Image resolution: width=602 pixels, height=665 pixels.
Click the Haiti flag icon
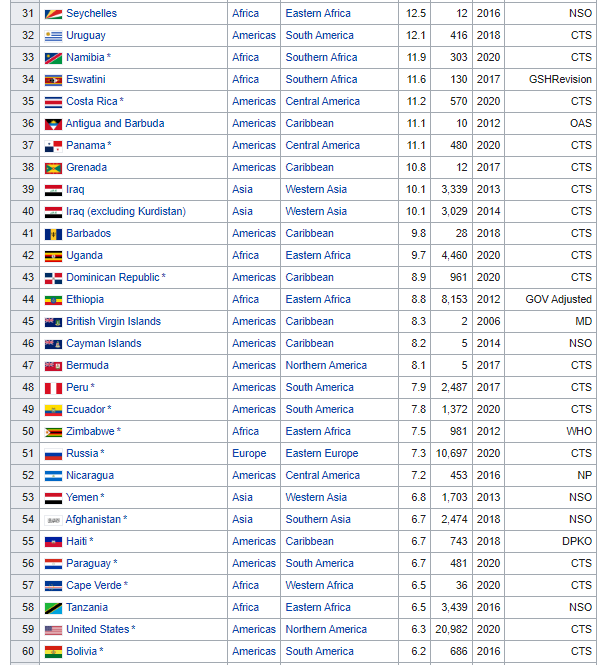(53, 542)
